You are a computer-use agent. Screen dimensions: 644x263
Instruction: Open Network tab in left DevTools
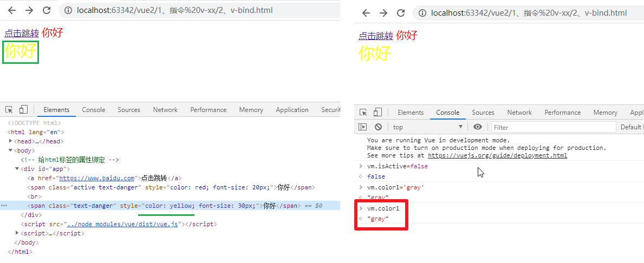click(x=166, y=109)
